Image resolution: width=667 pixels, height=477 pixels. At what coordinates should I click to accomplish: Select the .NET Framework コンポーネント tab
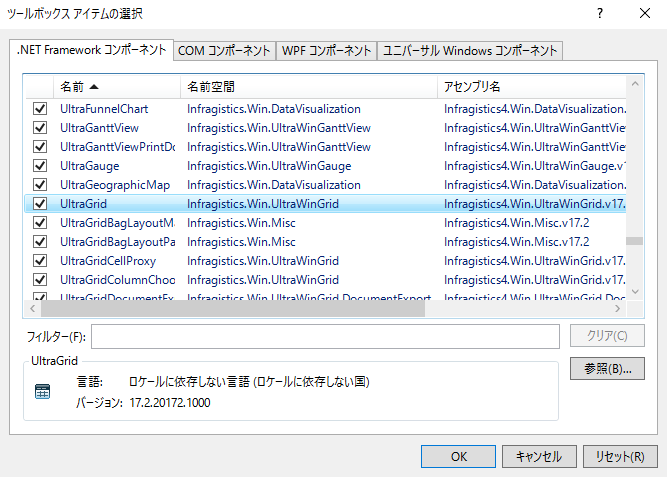point(92,50)
